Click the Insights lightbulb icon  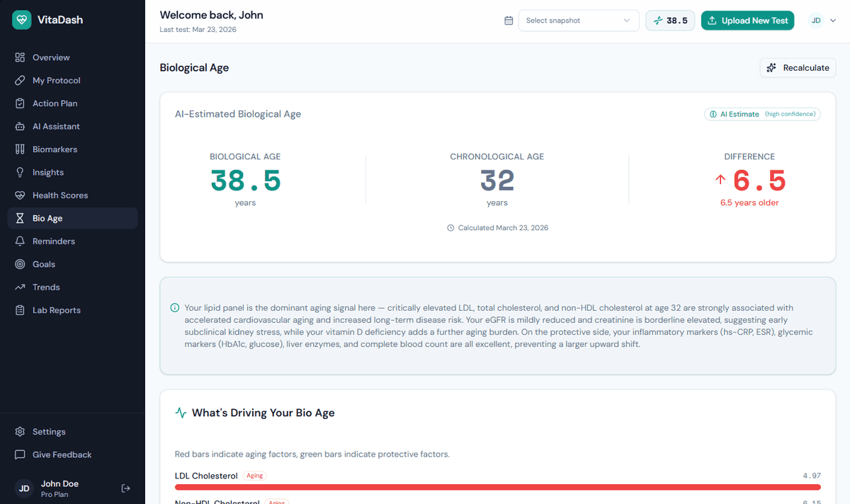pos(20,173)
